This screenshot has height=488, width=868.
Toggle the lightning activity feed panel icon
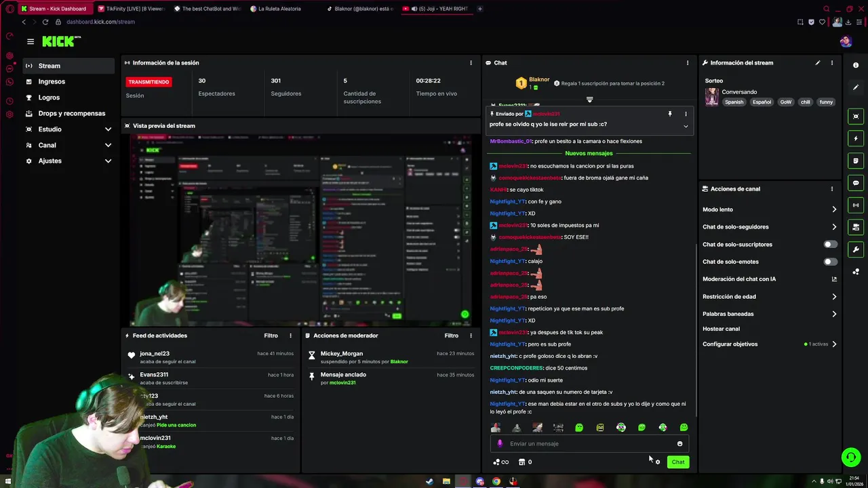click(856, 138)
